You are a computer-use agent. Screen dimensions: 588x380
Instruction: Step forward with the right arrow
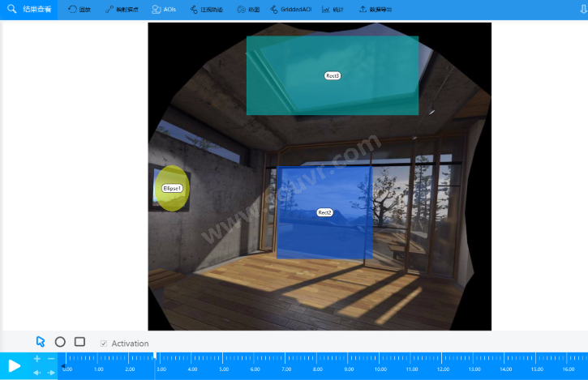point(51,373)
